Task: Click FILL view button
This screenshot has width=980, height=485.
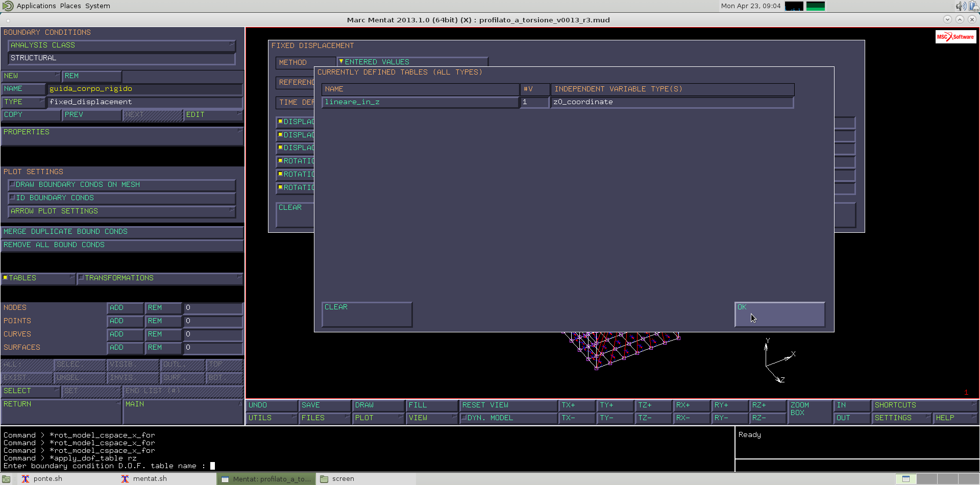Action: coord(432,405)
